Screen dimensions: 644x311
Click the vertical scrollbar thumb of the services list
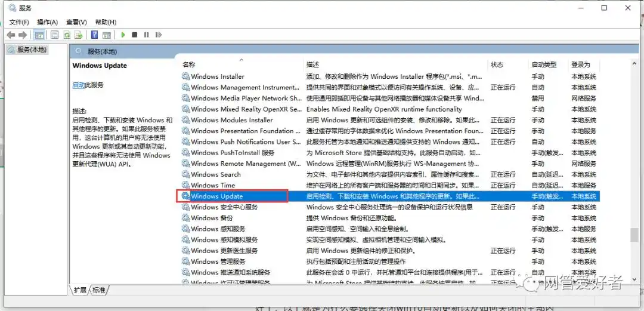[634, 236]
